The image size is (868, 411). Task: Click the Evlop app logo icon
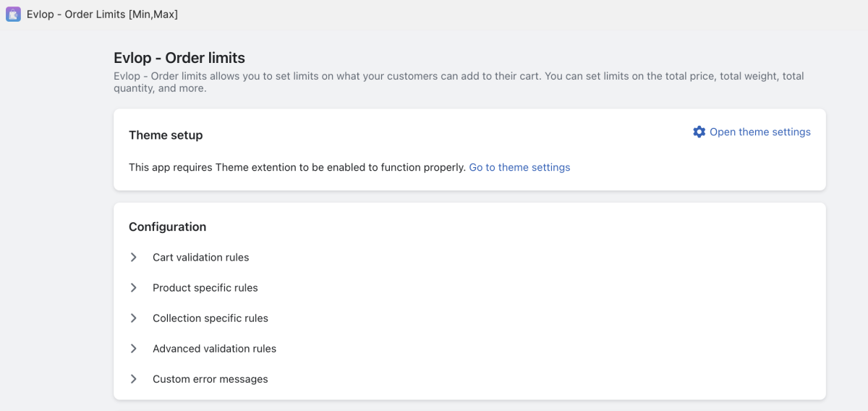pos(13,14)
